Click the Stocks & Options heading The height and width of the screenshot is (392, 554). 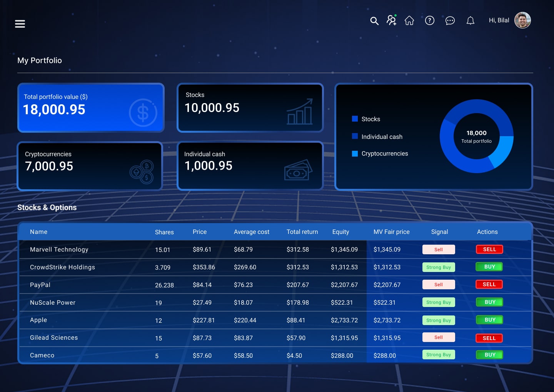coord(47,207)
